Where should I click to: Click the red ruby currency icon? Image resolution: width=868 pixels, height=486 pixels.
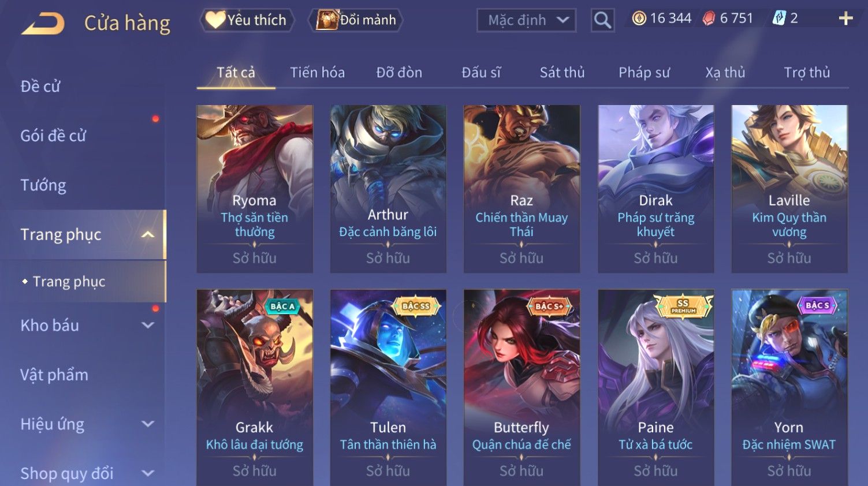(x=709, y=18)
